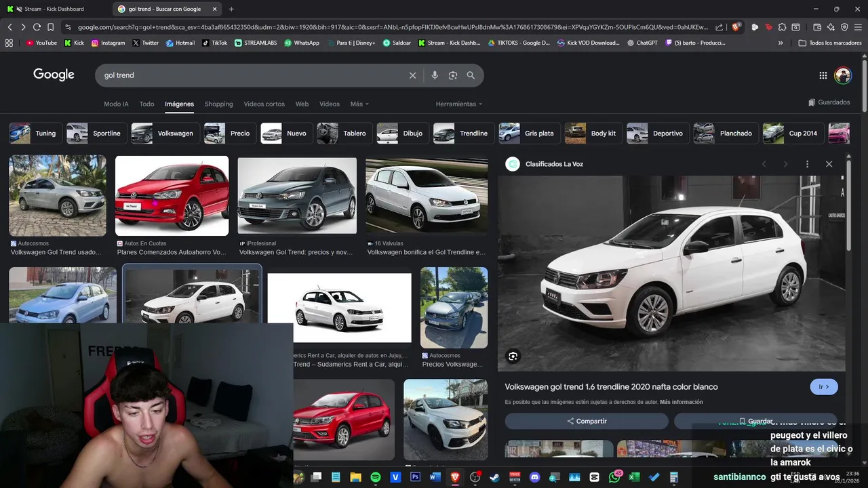Open Google Lens image search icon
The width and height of the screenshot is (868, 488).
pyautogui.click(x=453, y=75)
